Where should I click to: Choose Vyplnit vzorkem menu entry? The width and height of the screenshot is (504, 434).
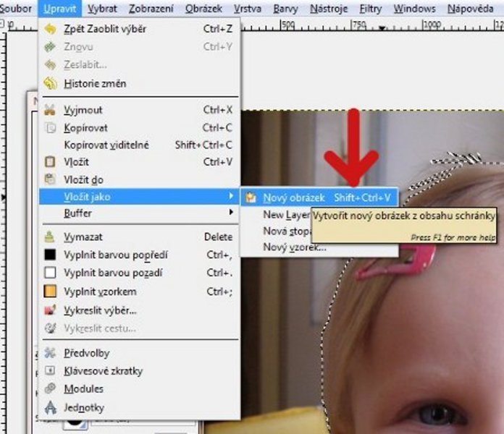[x=139, y=292]
